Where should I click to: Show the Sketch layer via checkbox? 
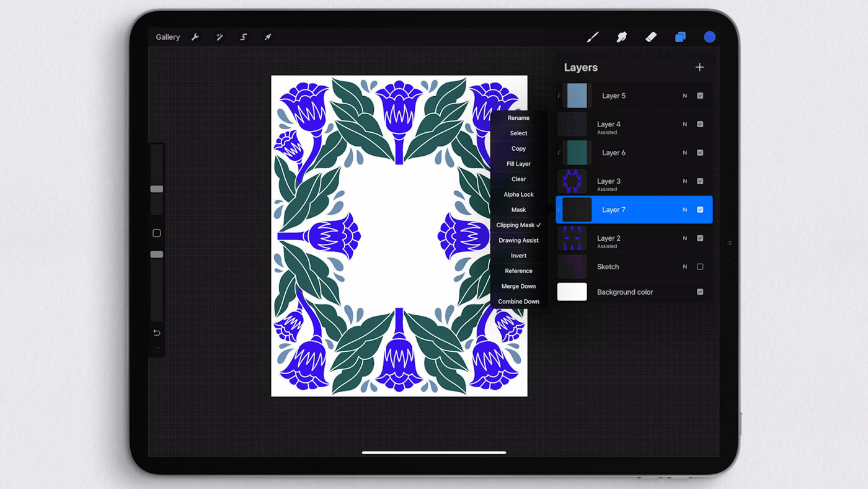pos(700,267)
